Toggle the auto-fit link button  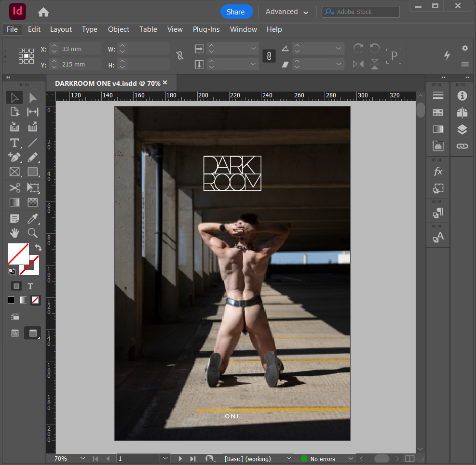tap(269, 56)
